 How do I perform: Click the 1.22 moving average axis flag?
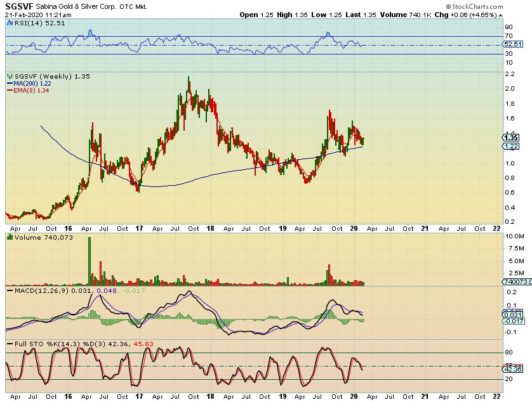(x=512, y=146)
